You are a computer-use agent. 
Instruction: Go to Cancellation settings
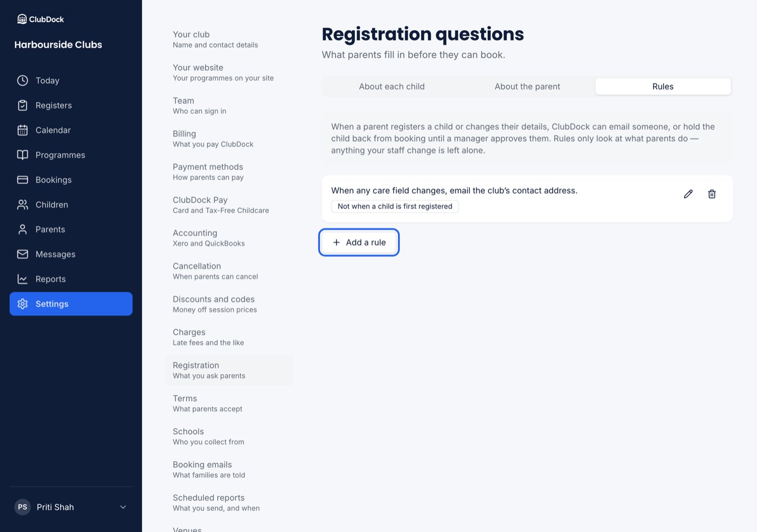229,271
